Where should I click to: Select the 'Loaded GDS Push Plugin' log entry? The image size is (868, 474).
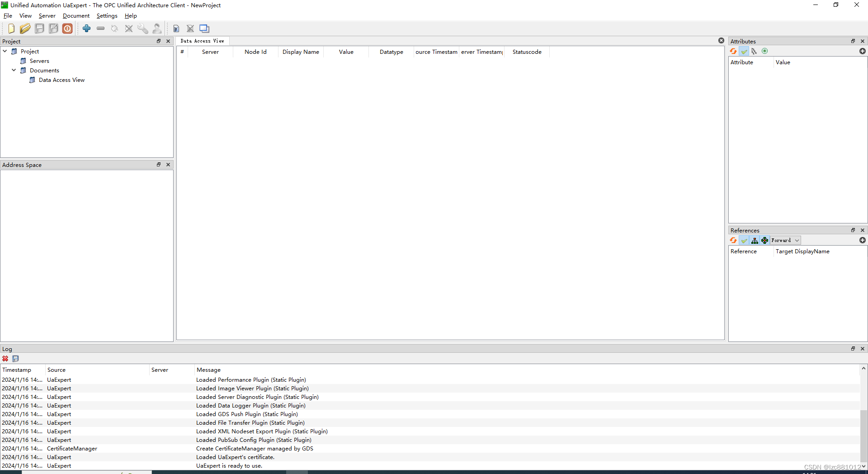pyautogui.click(x=430, y=414)
